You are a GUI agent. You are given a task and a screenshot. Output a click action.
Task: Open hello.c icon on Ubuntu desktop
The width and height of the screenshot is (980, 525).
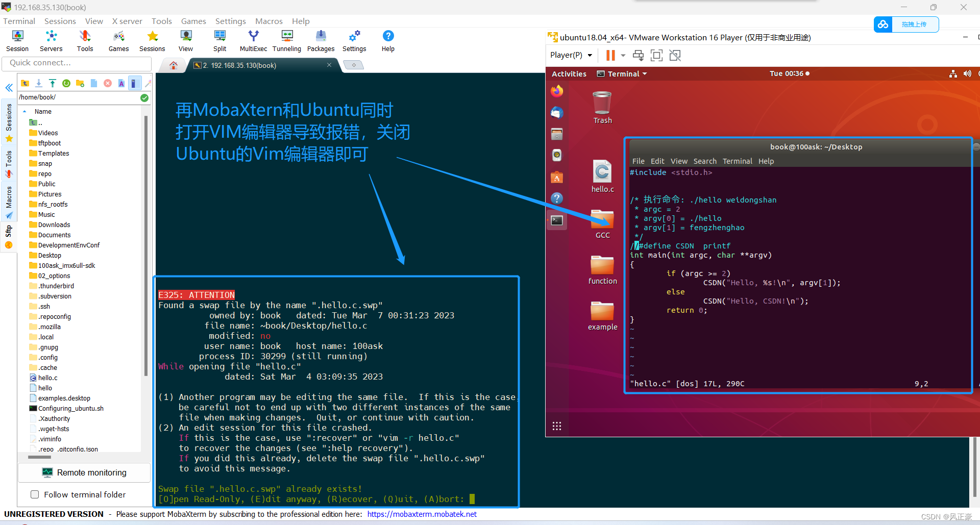click(x=602, y=176)
